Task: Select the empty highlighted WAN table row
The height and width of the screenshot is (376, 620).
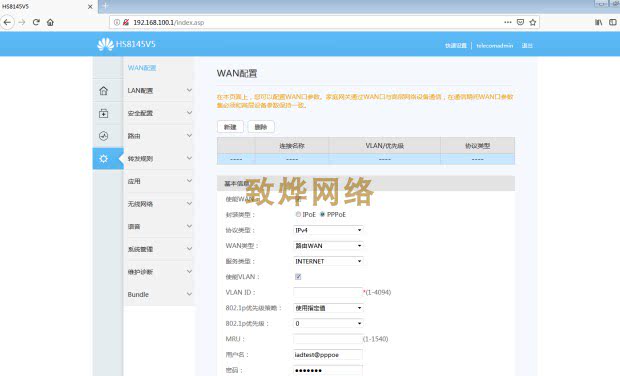Action: coord(366,159)
